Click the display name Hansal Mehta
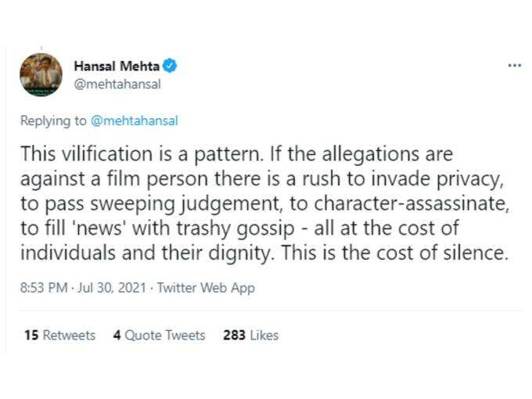This screenshot has height=399, width=532. (117, 66)
